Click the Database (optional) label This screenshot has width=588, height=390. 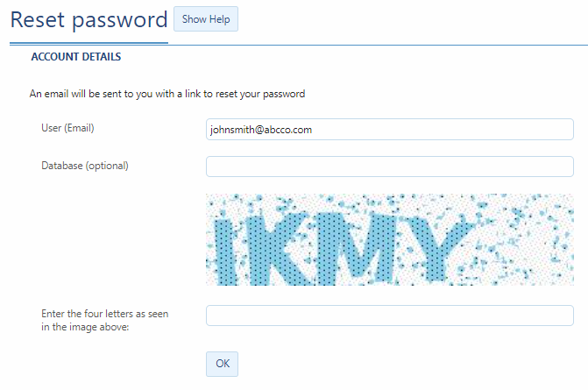pyautogui.click(x=85, y=165)
